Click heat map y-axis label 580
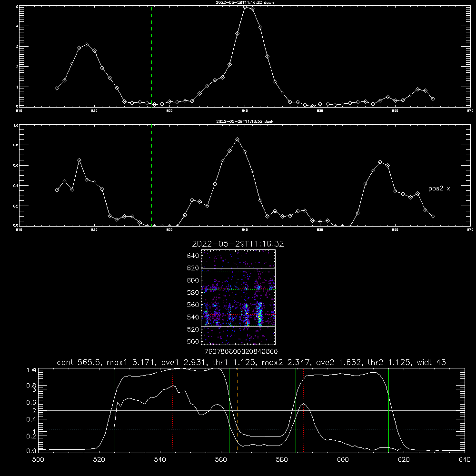This screenshot has height=476, width=476. (x=193, y=293)
